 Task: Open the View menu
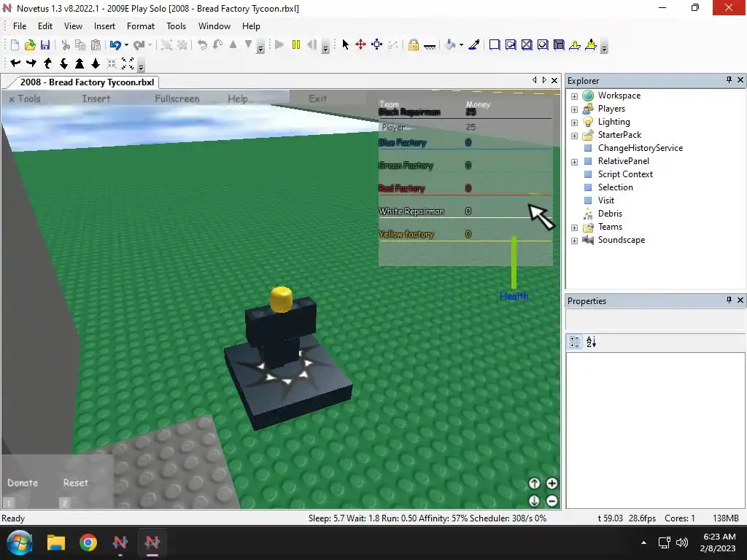click(73, 26)
